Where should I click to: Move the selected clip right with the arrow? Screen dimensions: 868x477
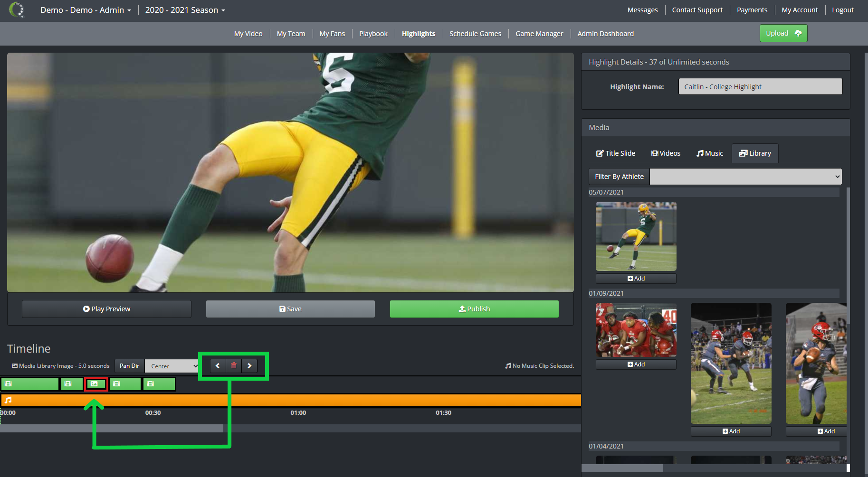click(249, 366)
